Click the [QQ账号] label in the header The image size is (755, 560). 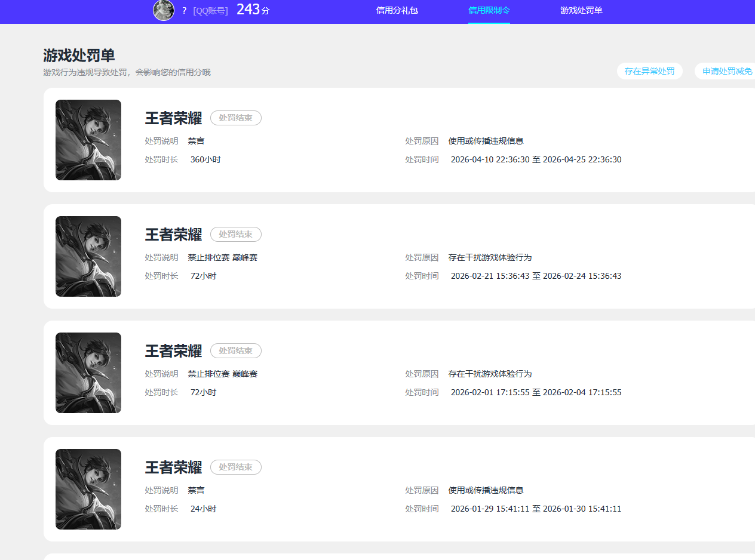210,11
